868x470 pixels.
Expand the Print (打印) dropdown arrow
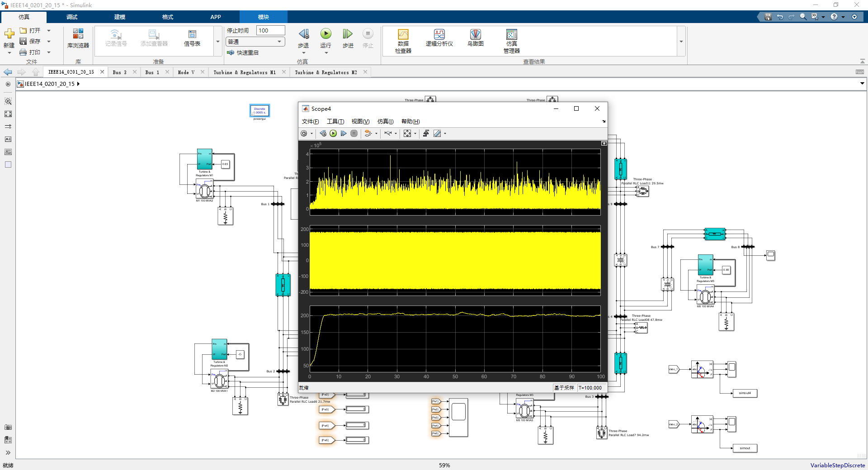(49, 52)
